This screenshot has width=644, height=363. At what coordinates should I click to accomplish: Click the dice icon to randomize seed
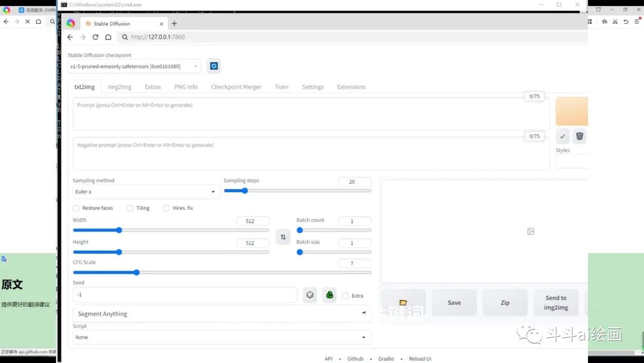pos(309,295)
